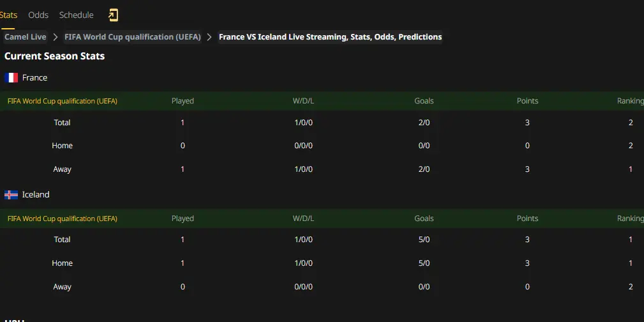Click France VS Iceland Live Streaming breadcrumb
644x322 pixels.
pyautogui.click(x=330, y=37)
